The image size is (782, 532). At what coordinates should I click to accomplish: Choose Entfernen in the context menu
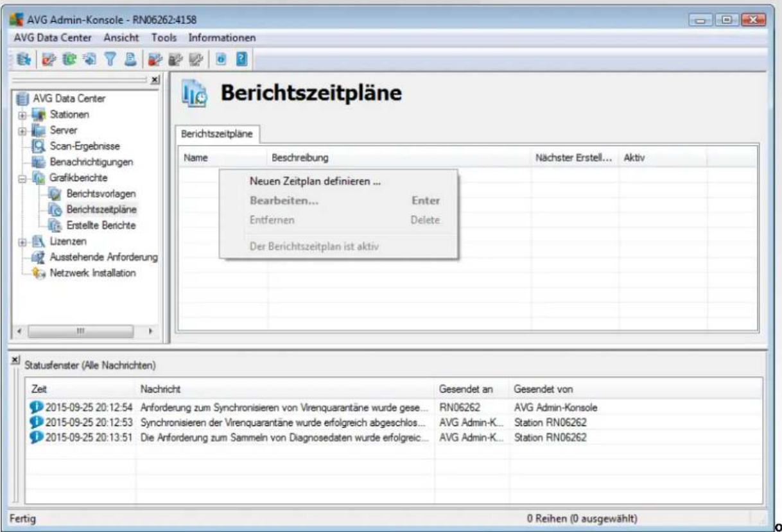(338, 220)
